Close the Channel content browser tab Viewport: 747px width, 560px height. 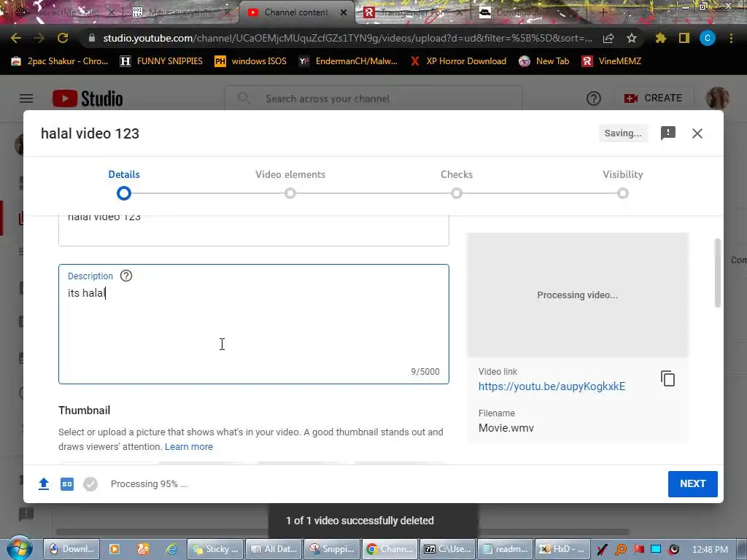pos(344,13)
